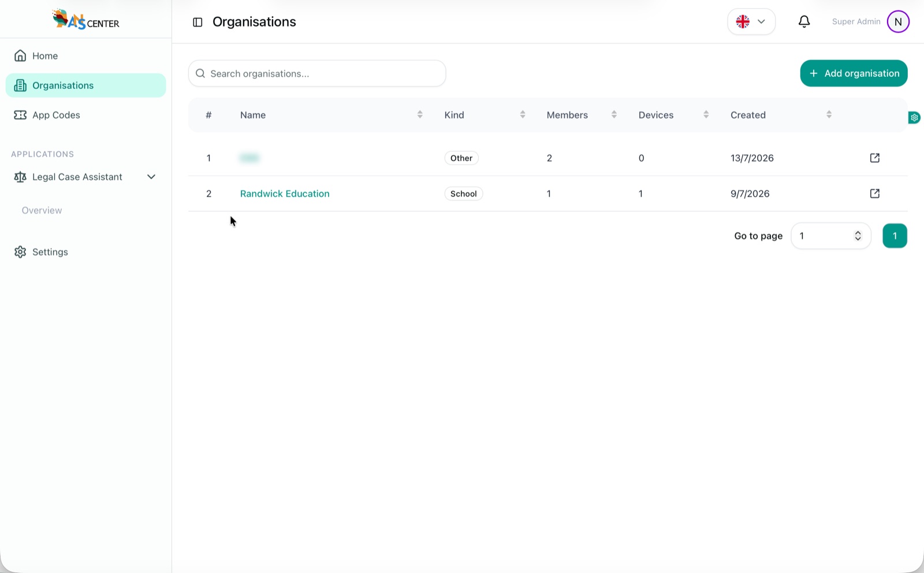Screen dimensions: 924x573
Task: Collapse Legal Case Assistant chevron
Action: click(x=151, y=177)
